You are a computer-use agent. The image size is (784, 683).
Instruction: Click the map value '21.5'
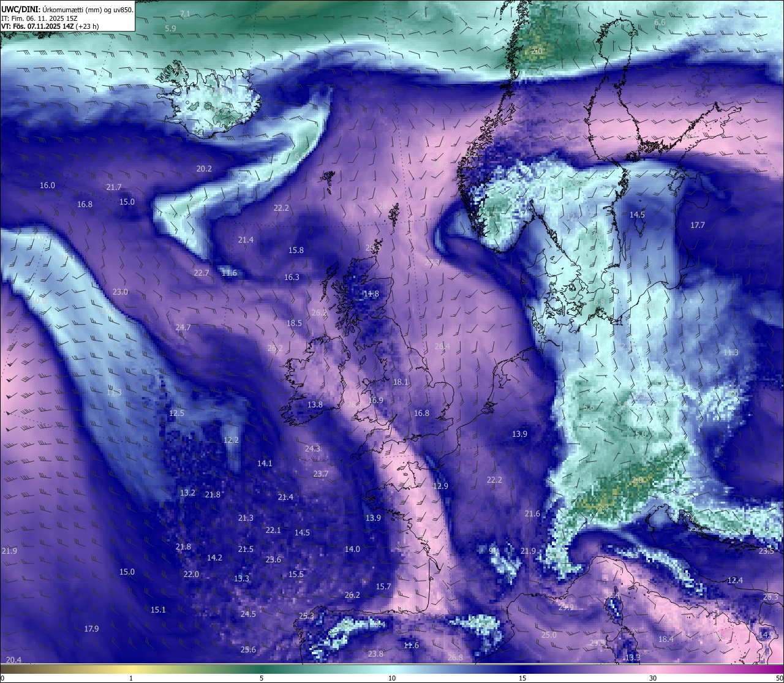point(246,549)
